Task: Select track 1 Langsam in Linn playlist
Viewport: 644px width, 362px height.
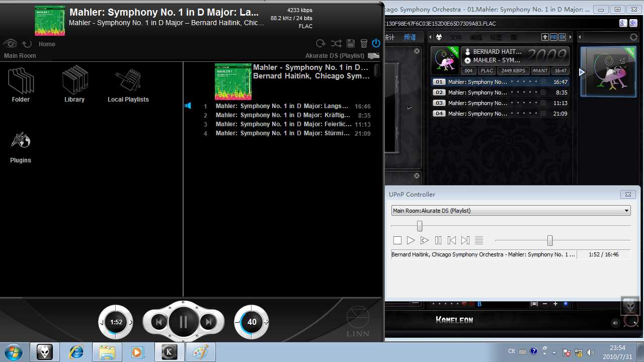Action: pyautogui.click(x=287, y=106)
